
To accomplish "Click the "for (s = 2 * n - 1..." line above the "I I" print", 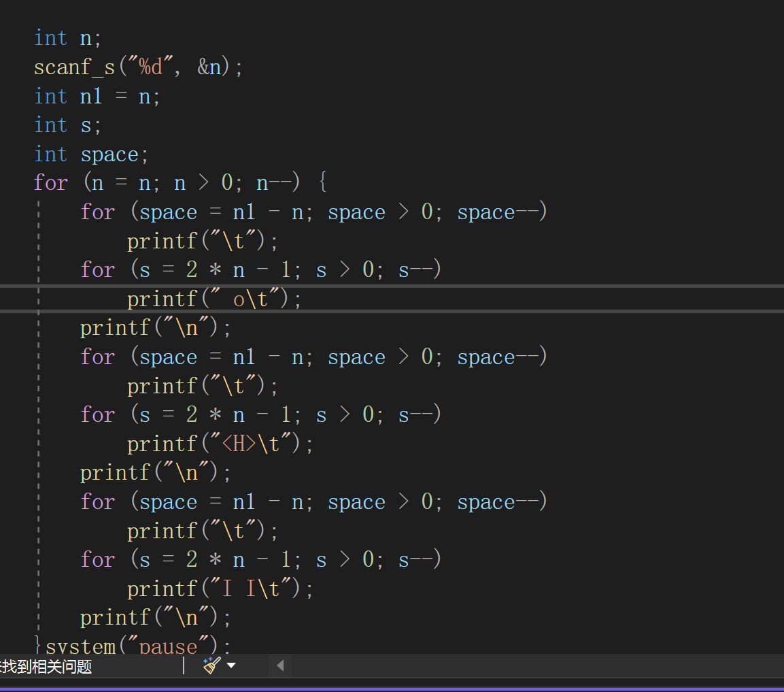I will [x=261, y=559].
